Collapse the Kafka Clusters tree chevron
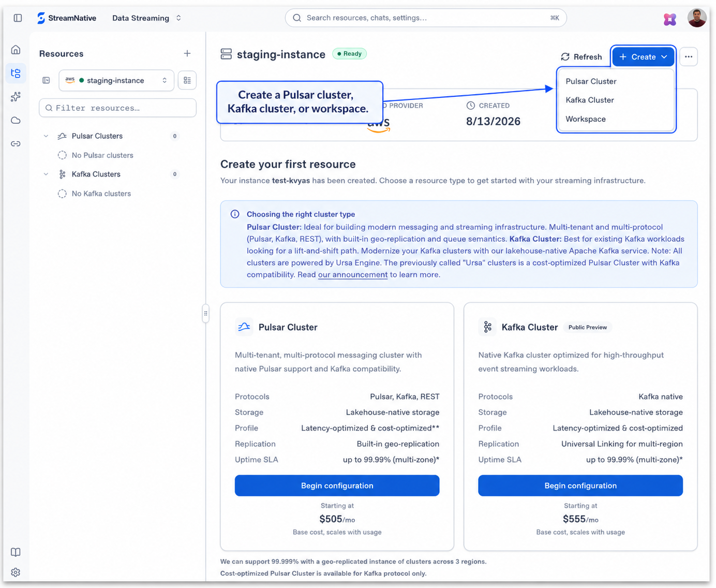The width and height of the screenshot is (716, 588). 46,174
